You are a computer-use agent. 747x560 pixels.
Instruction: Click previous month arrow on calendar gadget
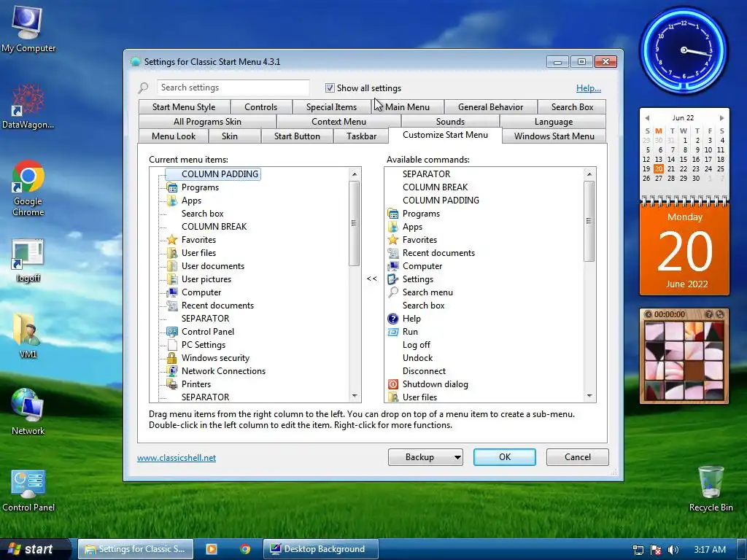point(647,117)
